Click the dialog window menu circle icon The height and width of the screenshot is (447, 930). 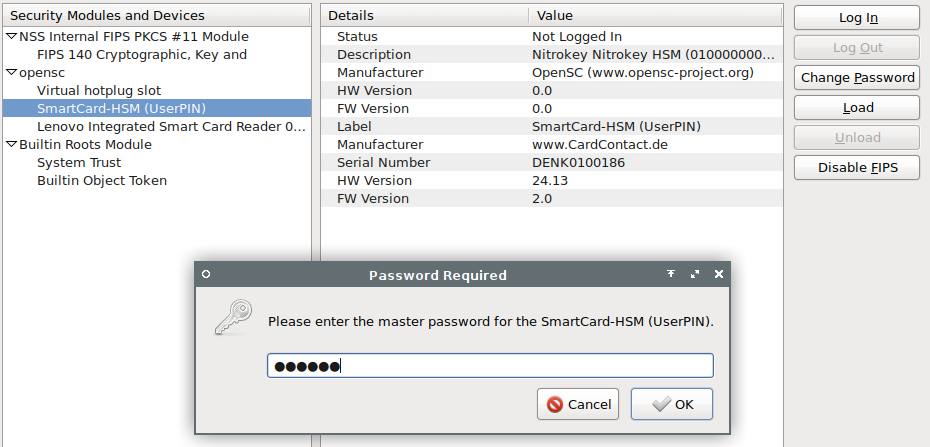pos(206,274)
